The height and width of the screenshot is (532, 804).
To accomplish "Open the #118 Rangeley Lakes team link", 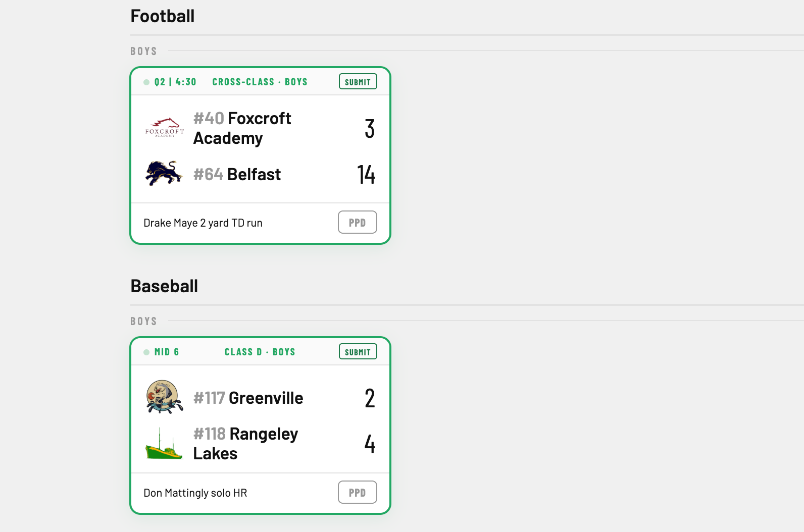I will point(245,444).
